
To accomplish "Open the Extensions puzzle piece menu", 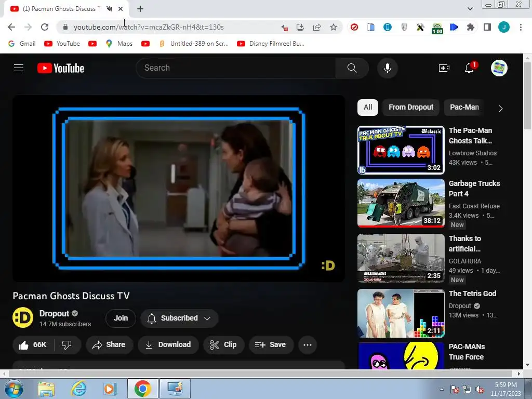I will pyautogui.click(x=471, y=27).
